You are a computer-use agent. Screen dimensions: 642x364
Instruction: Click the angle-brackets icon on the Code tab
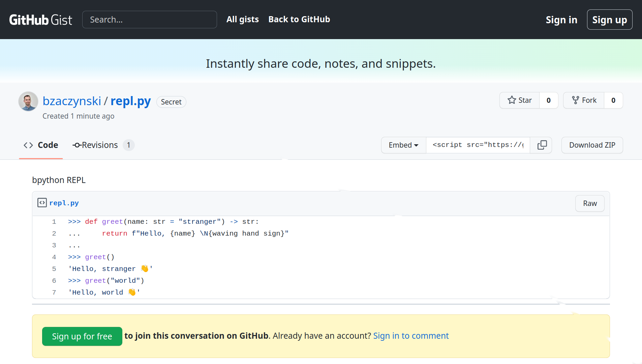(x=28, y=145)
